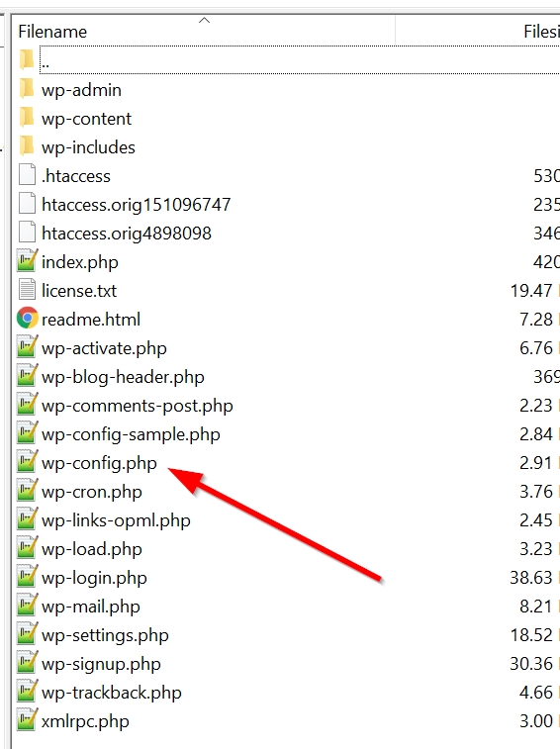
Task: Click the 19.47 size of license.txt
Action: click(x=531, y=291)
